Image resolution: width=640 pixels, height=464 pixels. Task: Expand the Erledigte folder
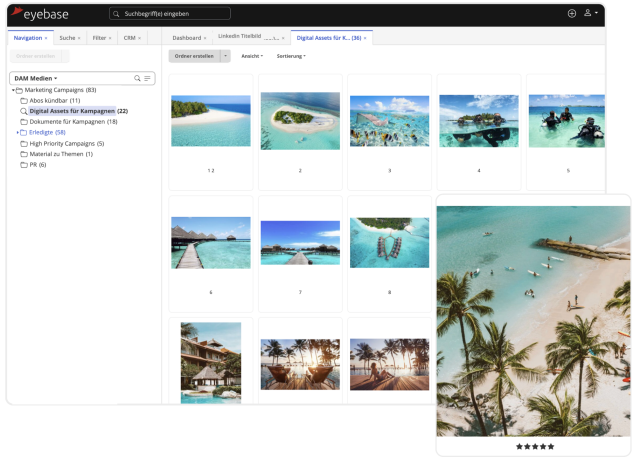[x=17, y=132]
